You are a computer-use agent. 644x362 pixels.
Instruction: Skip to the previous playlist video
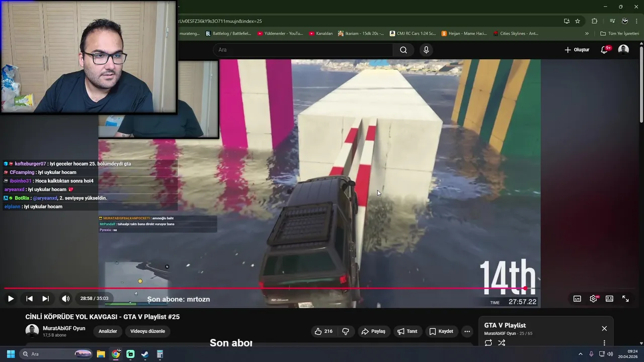coord(29,299)
